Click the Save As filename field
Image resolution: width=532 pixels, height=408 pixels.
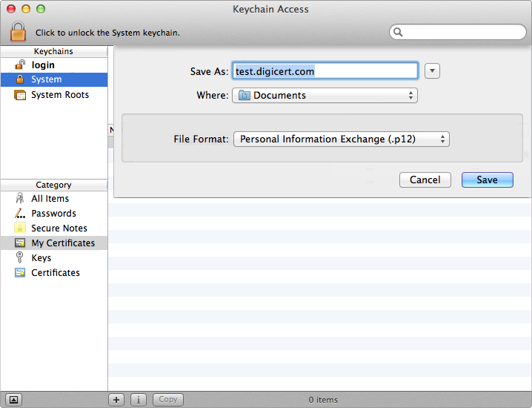pos(325,71)
